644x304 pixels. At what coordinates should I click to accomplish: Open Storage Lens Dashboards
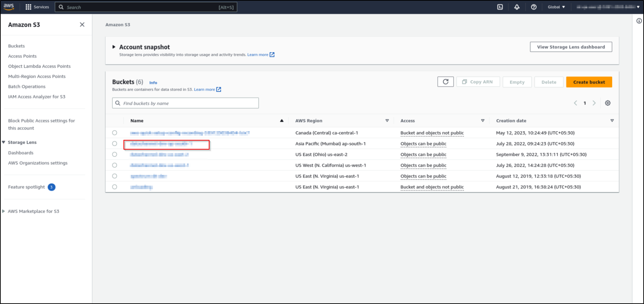click(21, 153)
